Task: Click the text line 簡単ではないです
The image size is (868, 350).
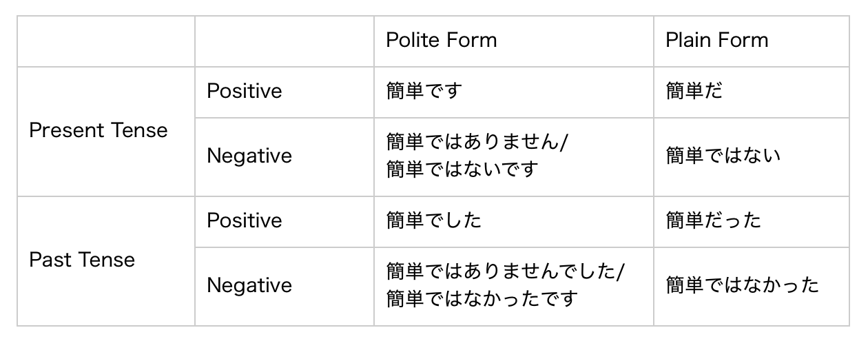Action: [461, 169]
